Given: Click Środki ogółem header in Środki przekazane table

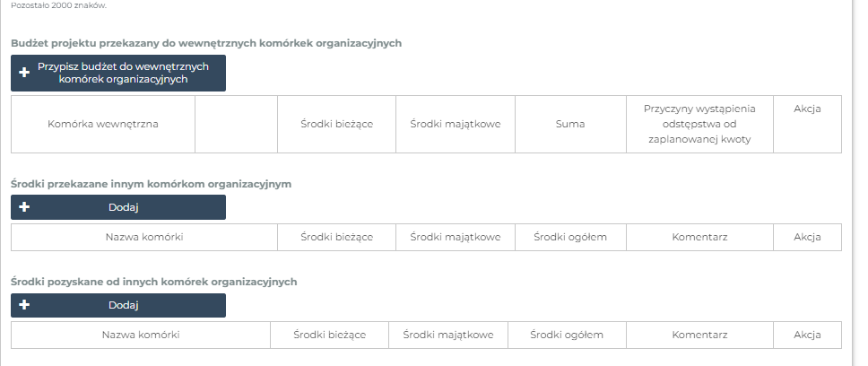Looking at the screenshot, I should tap(570, 237).
